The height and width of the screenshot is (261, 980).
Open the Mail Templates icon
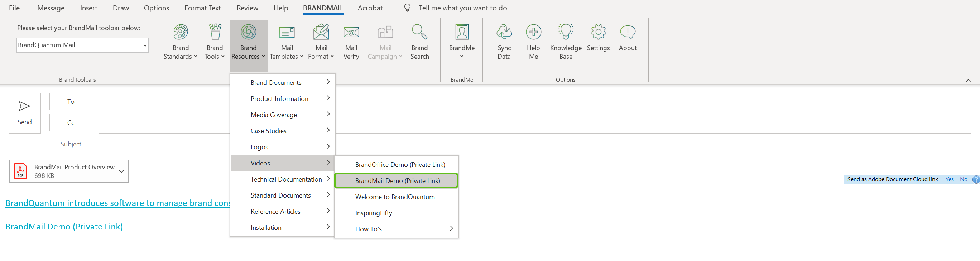click(x=287, y=33)
